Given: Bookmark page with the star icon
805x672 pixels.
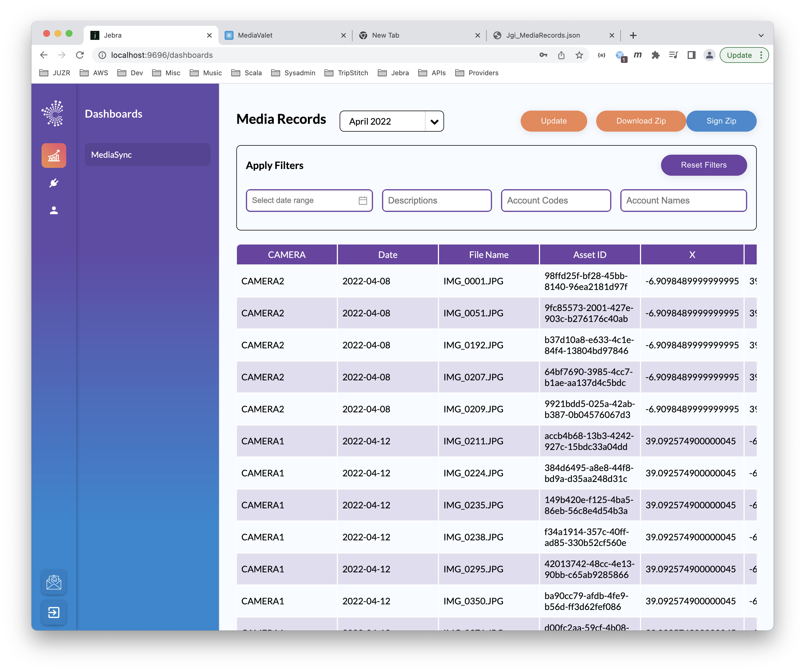Looking at the screenshot, I should (579, 55).
